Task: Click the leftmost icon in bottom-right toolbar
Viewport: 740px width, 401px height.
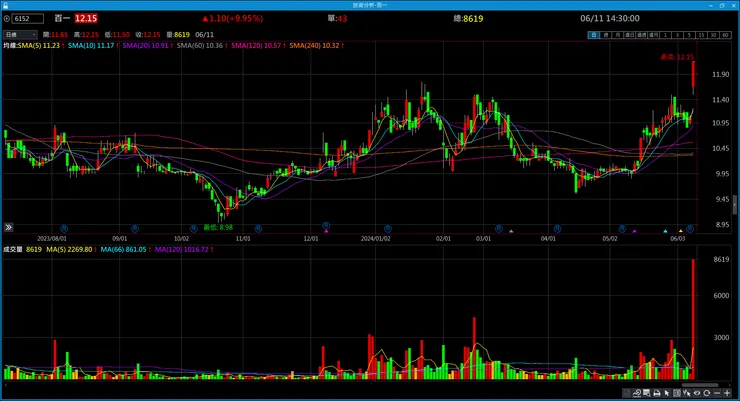Action: pyautogui.click(x=626, y=393)
